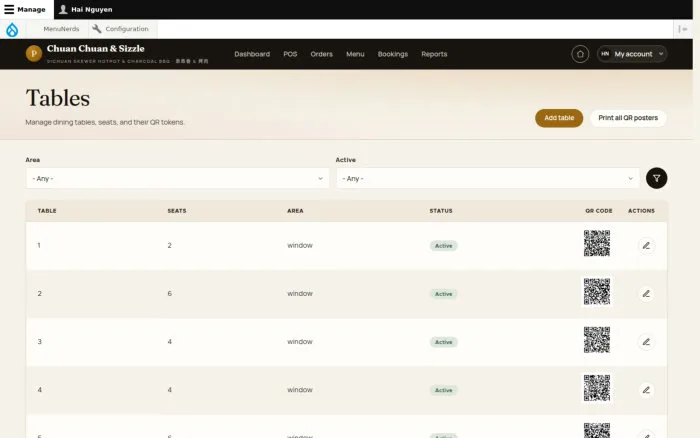
Task: Click the AREA column header
Action: pos(295,211)
